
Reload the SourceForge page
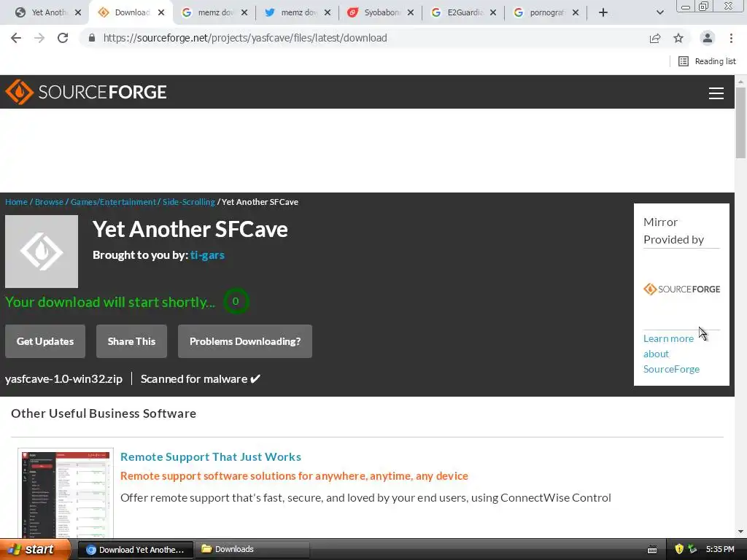[63, 38]
